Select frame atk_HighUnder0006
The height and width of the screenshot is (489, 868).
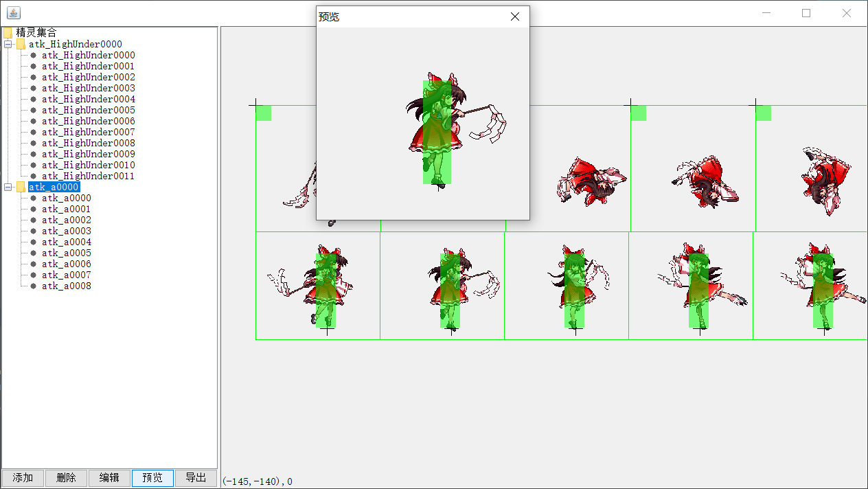pyautogui.click(x=88, y=121)
